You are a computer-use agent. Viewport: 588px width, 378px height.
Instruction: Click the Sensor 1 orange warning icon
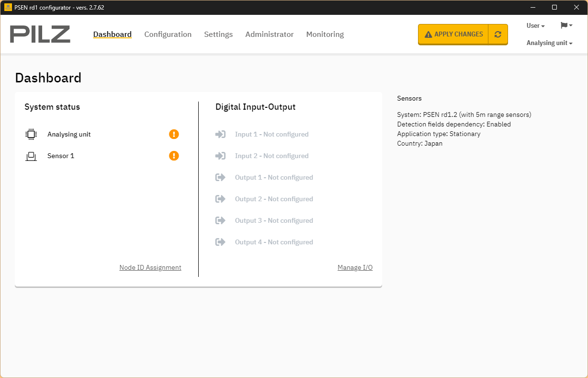tap(174, 156)
